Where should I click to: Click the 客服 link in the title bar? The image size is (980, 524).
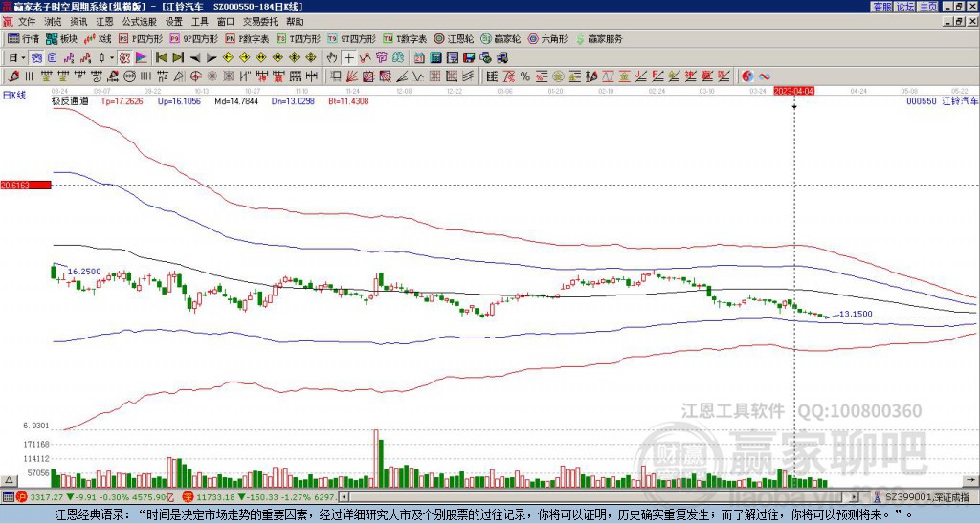coord(881,7)
